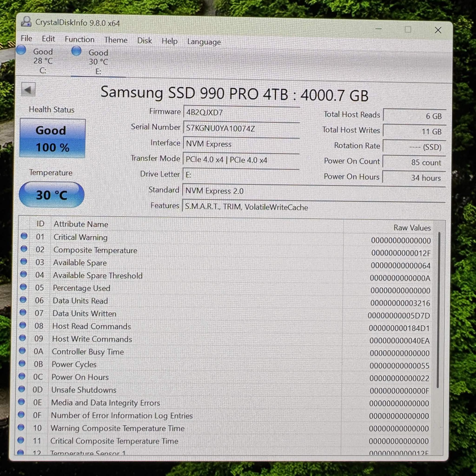Select the C: drive tab

[x=43, y=61]
